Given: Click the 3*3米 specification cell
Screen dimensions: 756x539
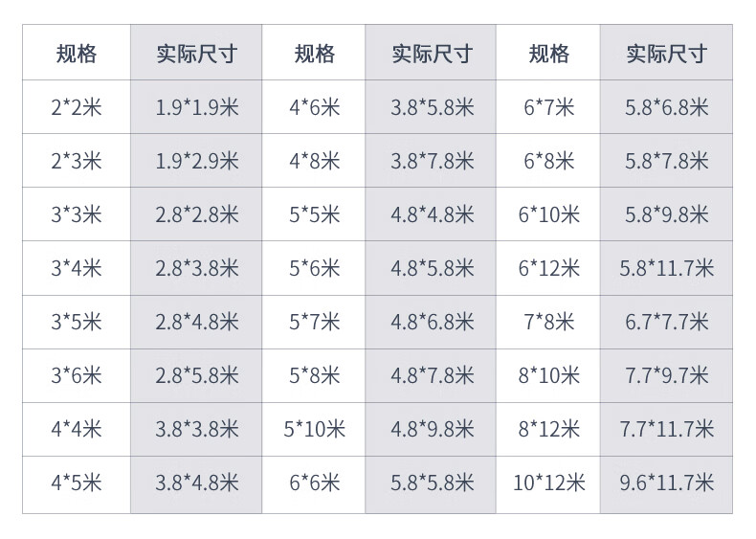Looking at the screenshot, I should 77,214.
